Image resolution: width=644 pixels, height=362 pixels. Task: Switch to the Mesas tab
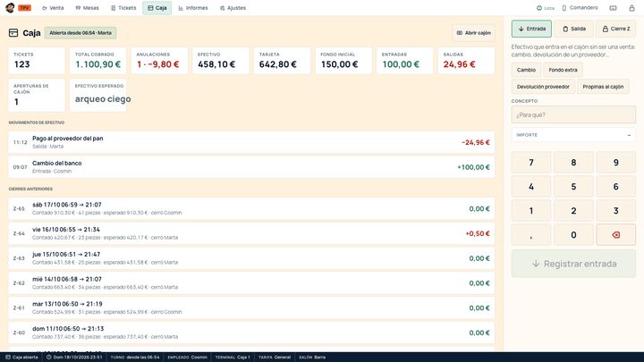(x=87, y=8)
